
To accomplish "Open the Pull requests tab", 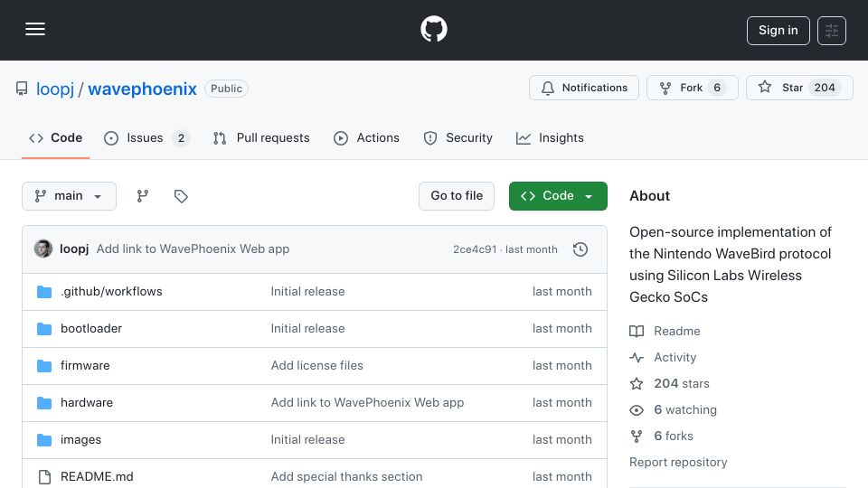I will point(261,137).
